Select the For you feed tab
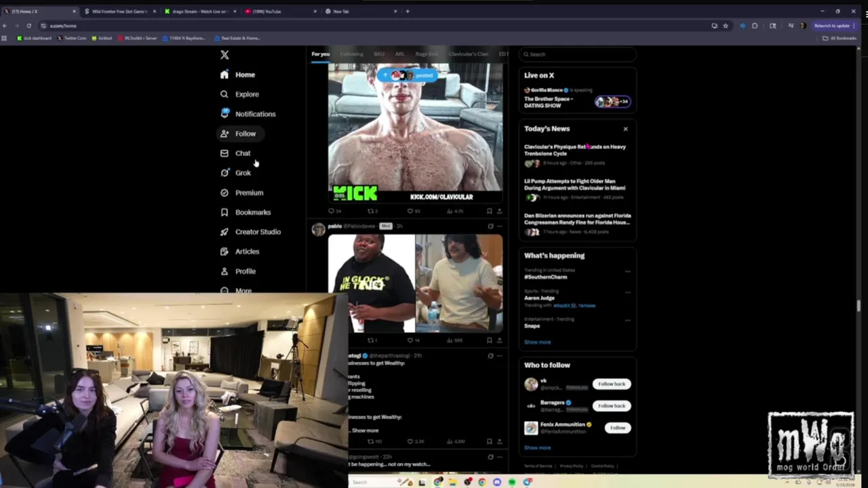The image size is (868, 488). tap(320, 54)
